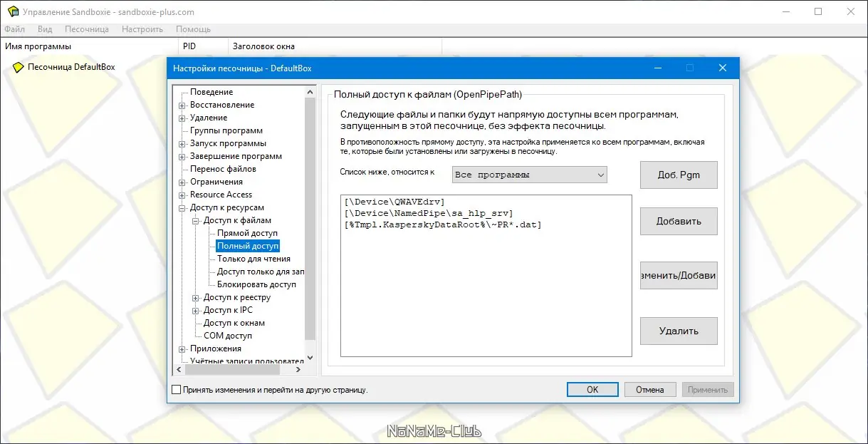Viewport: 868px width, 444px height.
Task: Select COM доступ tree item
Action: 228,336
